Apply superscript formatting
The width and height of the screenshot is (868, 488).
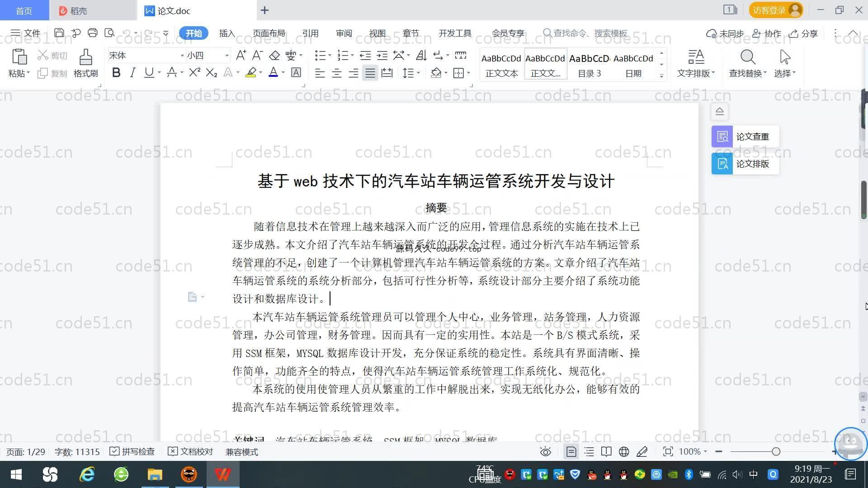(194, 73)
